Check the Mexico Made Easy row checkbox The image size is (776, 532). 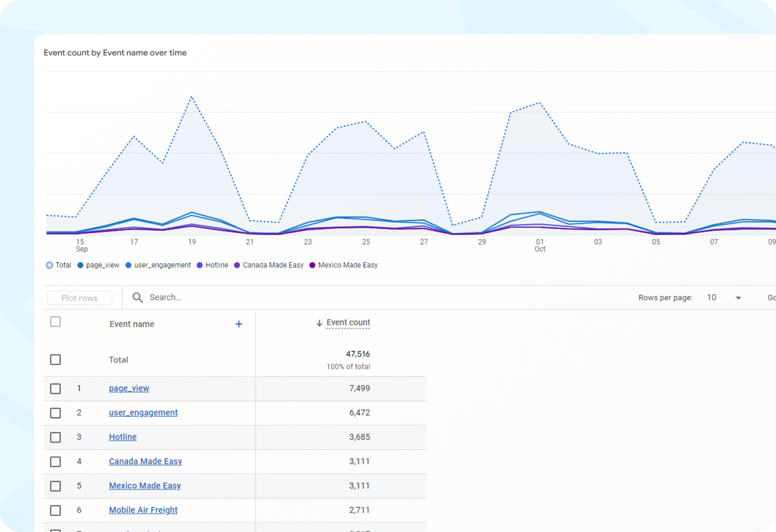point(55,486)
